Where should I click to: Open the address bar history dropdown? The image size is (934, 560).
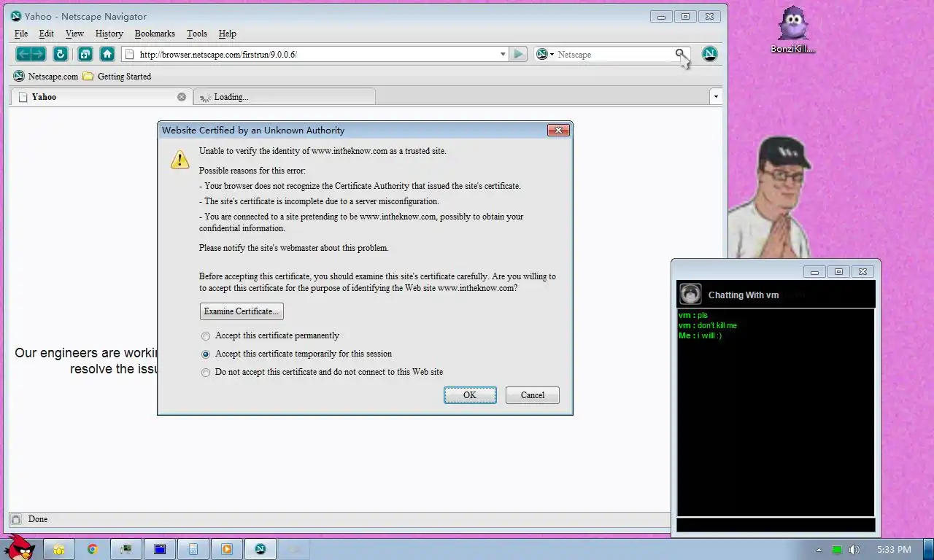pos(503,54)
